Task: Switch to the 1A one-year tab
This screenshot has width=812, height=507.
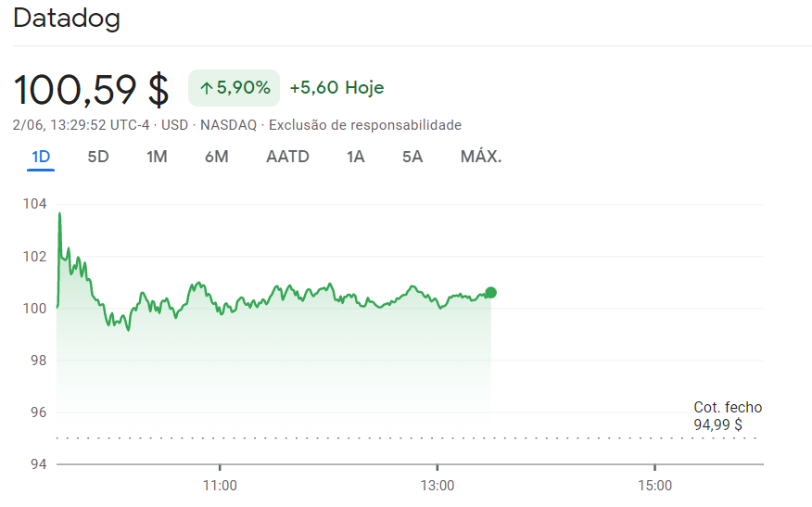Action: 355,157
